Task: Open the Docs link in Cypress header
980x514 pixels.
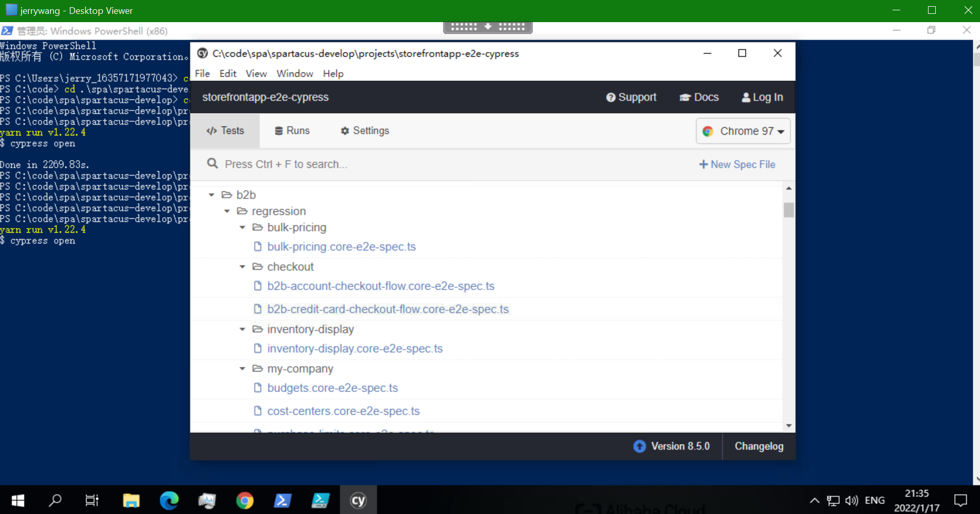Action: [x=699, y=97]
